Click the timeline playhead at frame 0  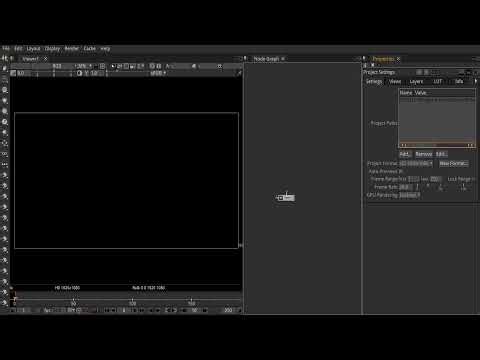(x=15, y=299)
